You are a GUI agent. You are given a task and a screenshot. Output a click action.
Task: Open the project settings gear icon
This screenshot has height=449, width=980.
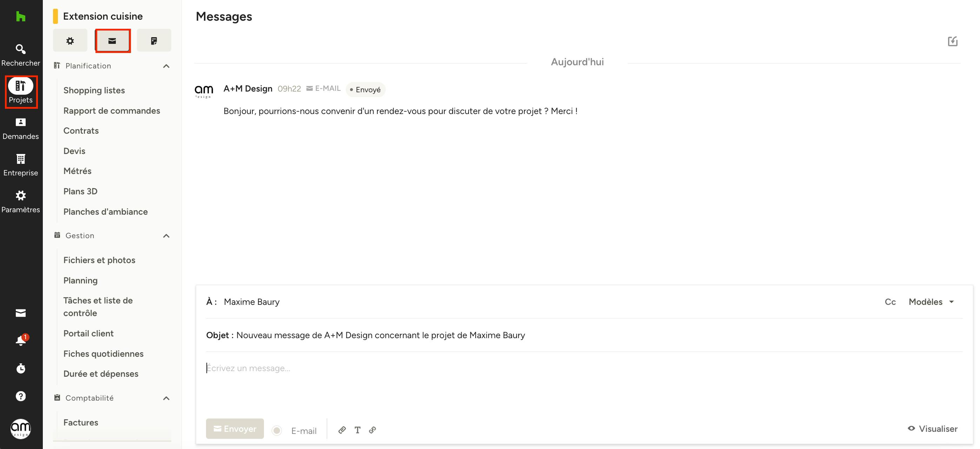point(70,40)
